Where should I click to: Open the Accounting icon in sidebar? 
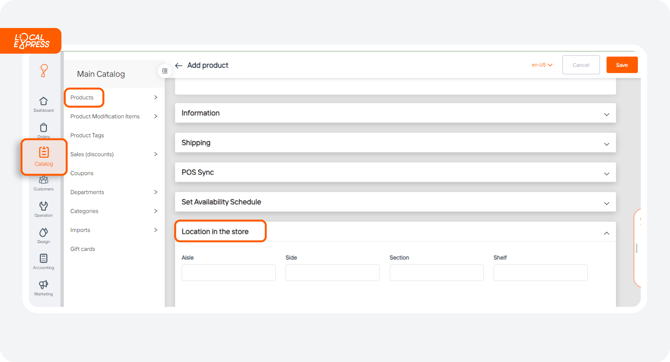(x=43, y=259)
